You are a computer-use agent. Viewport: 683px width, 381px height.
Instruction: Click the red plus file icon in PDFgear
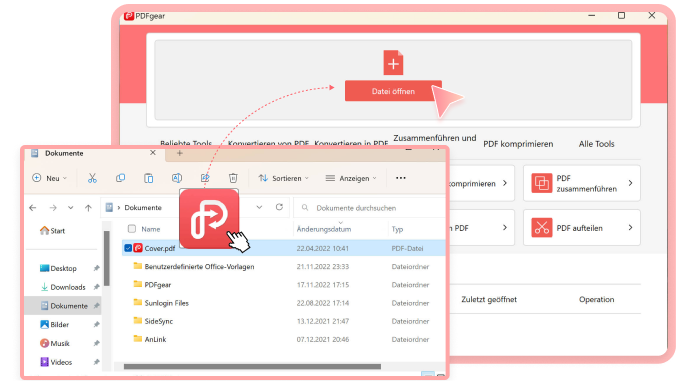[x=393, y=63]
